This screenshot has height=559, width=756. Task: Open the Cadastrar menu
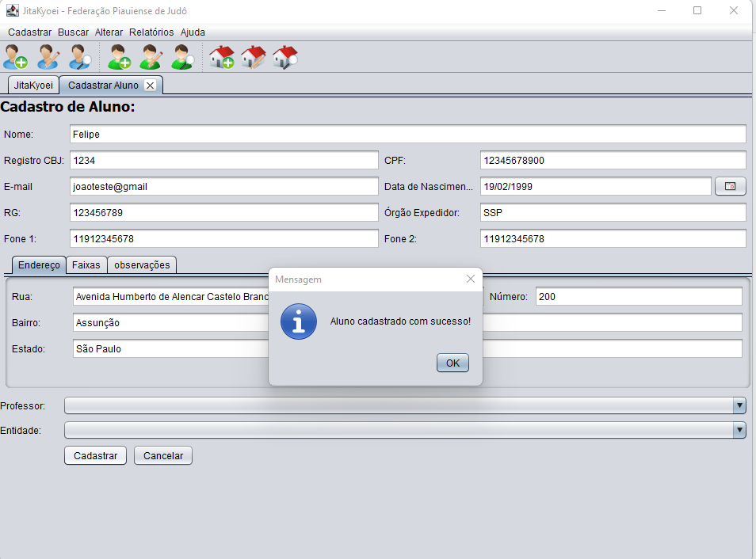coord(29,32)
